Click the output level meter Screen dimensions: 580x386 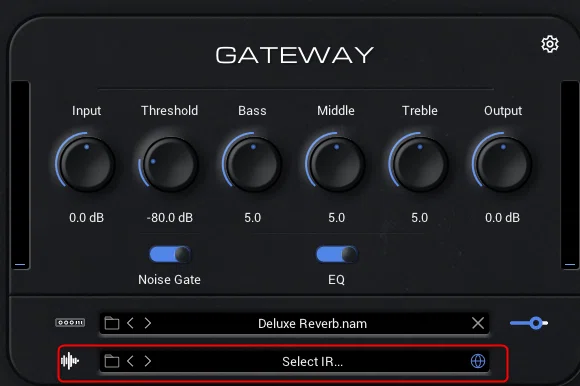570,175
